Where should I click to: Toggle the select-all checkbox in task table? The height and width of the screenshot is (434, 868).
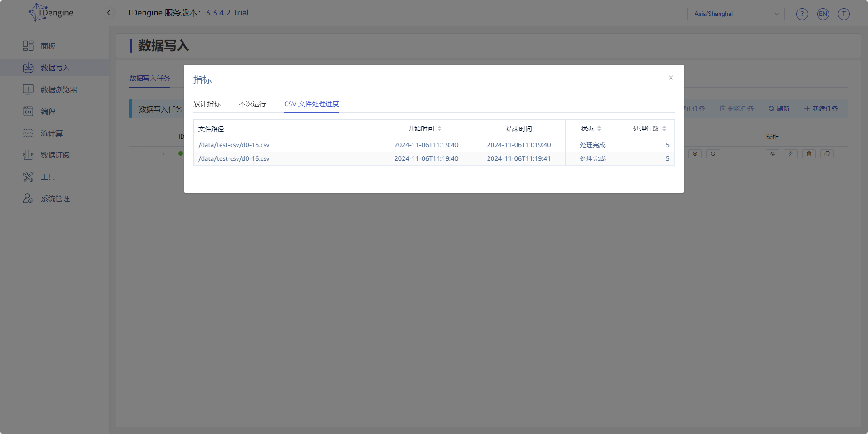pos(137,137)
